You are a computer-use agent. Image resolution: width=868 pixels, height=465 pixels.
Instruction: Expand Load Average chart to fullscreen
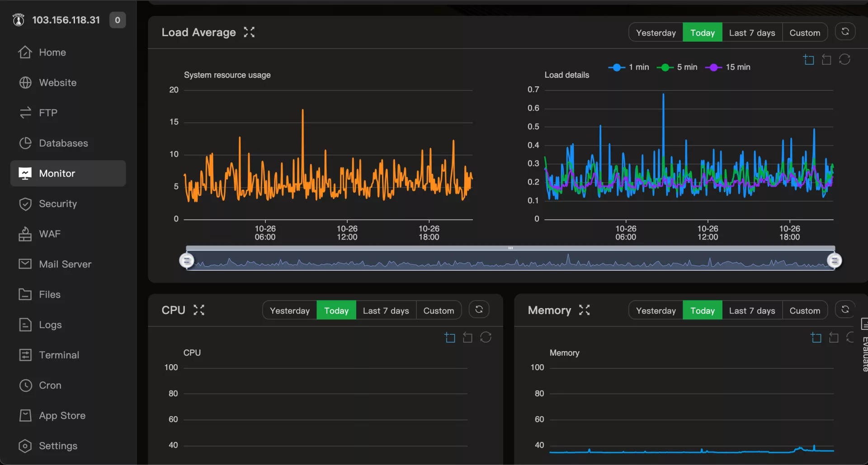249,32
